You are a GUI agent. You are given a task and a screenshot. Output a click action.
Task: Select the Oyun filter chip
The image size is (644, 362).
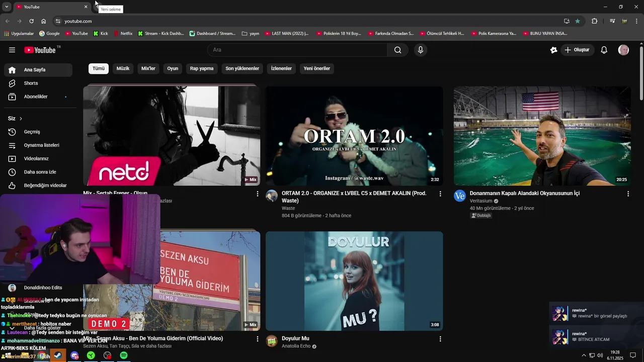point(173,68)
